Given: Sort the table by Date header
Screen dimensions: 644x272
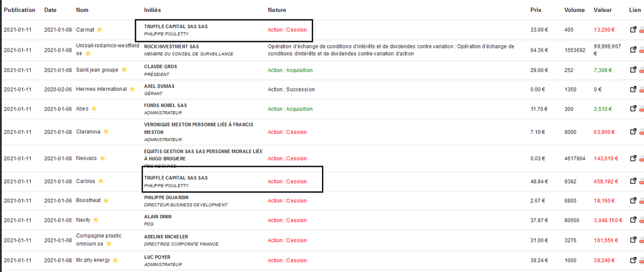Looking at the screenshot, I should point(50,10).
